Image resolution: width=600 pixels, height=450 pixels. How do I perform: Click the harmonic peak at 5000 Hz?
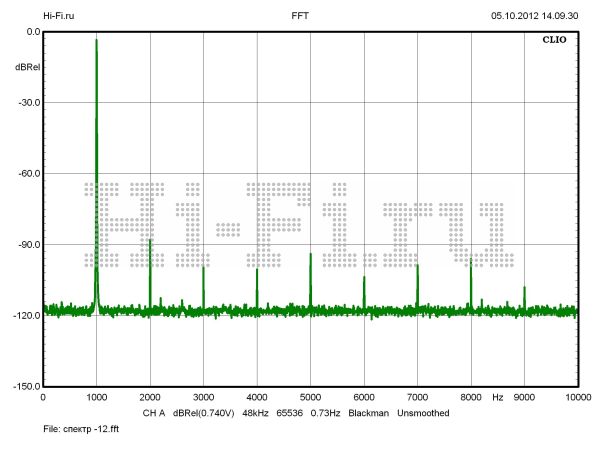[310, 256]
